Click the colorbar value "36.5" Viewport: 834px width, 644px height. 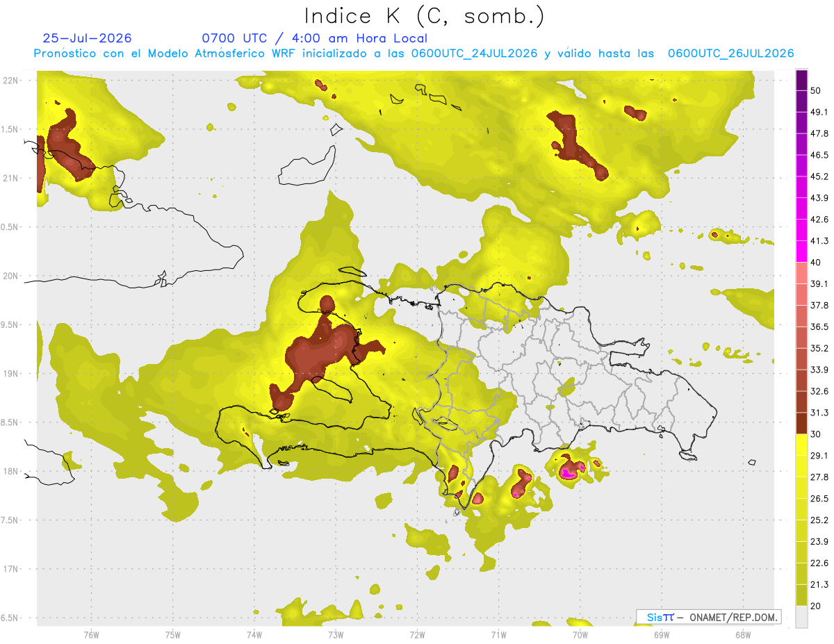[819, 327]
